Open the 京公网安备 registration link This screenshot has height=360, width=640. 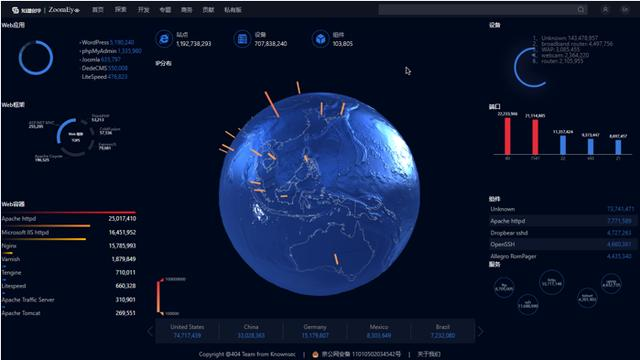click(x=361, y=354)
